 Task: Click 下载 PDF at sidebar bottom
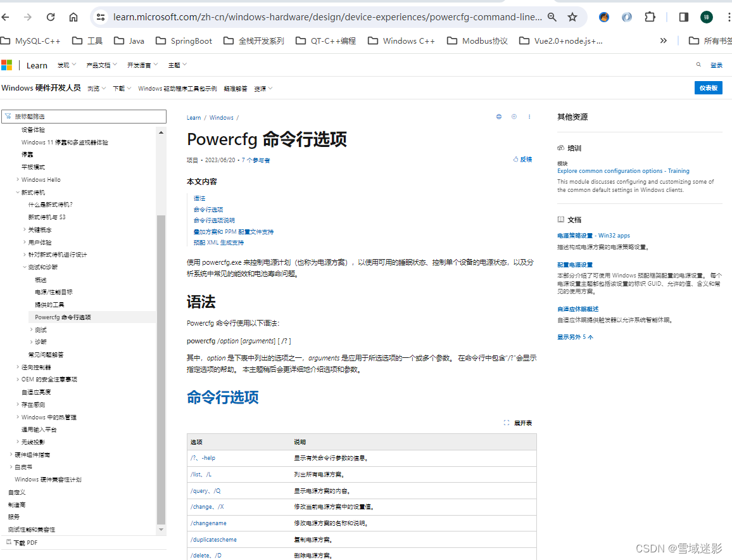point(22,543)
